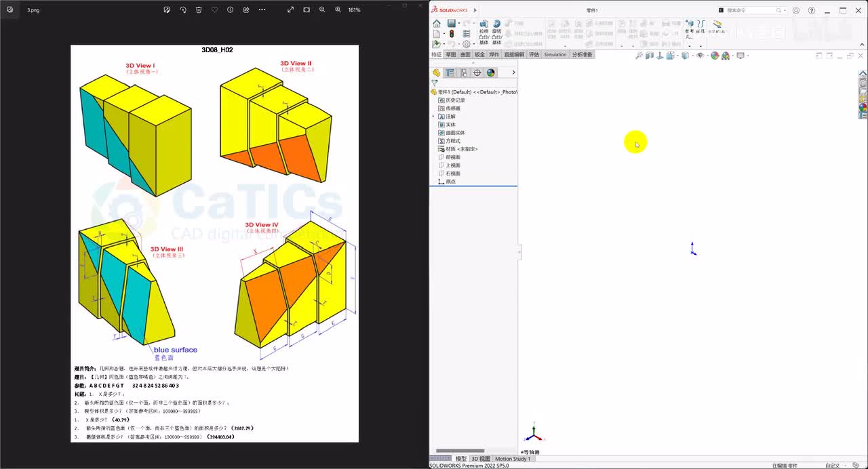Click the Photos app icon at top-left
Viewport: 868px width, 469px height.
click(9, 10)
